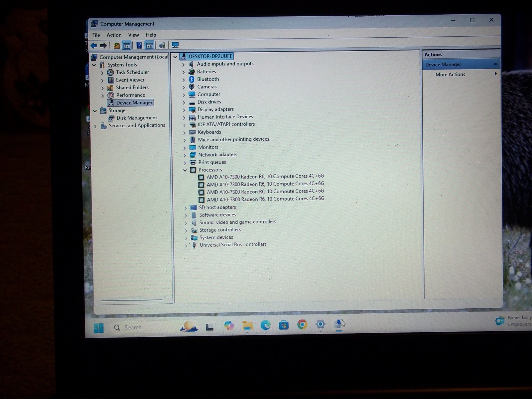
Task: Open News widget on the taskbar
Action: tap(513, 321)
